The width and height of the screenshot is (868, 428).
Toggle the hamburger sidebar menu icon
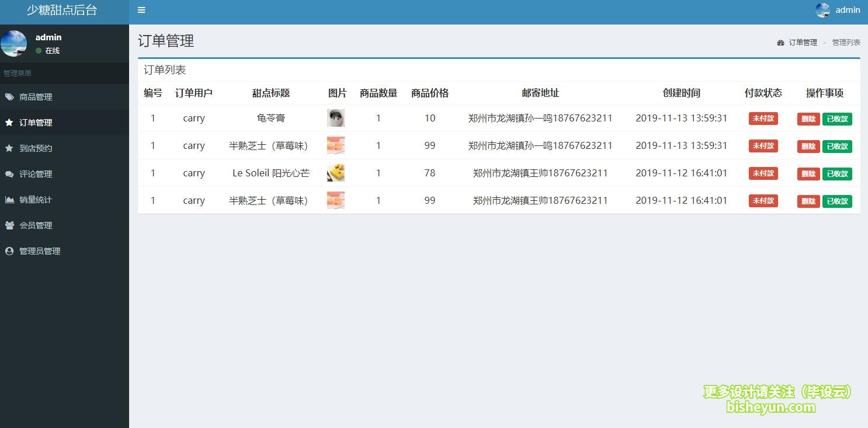point(141,10)
